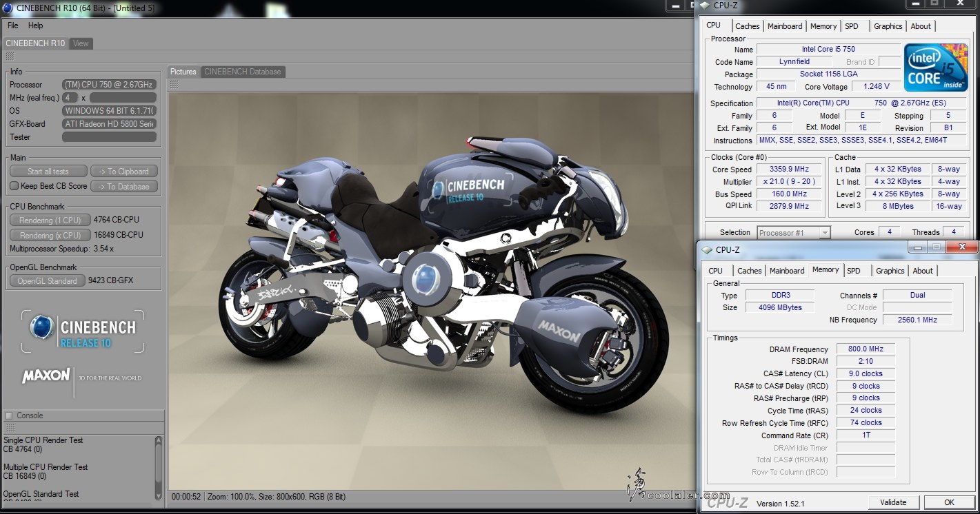This screenshot has width=980, height=514.
Task: Click the FSB:DRAM 2:10 value
Action: point(866,362)
